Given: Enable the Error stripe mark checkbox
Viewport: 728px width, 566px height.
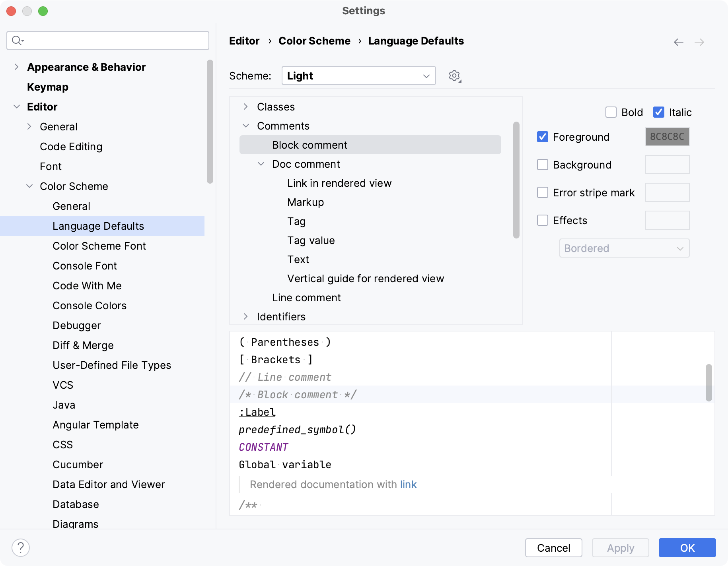Looking at the screenshot, I should point(543,192).
